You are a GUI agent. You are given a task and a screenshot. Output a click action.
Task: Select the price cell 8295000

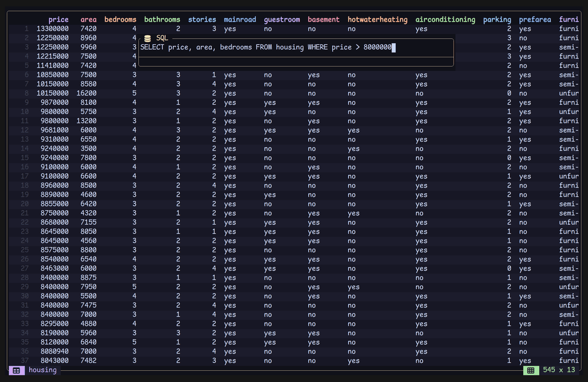click(x=54, y=324)
